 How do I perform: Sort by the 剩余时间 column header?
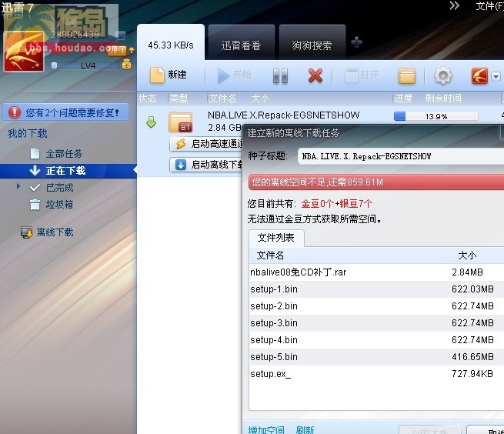click(x=443, y=98)
